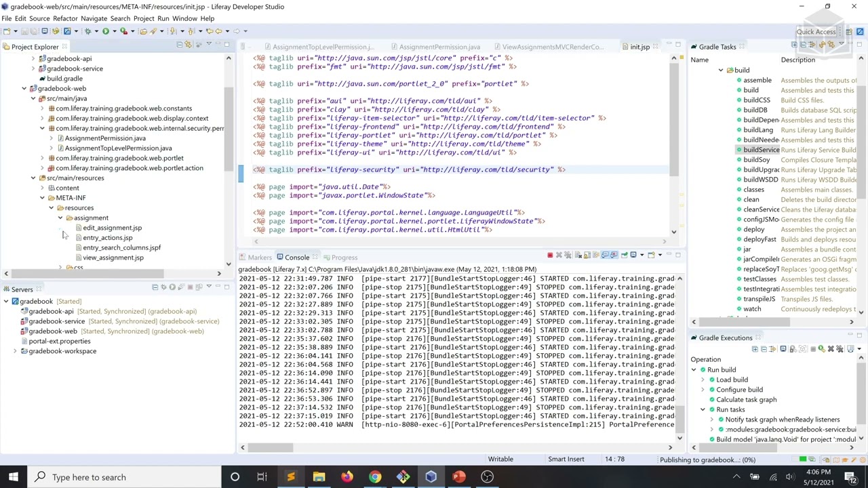Remove all terminated launches in the Console

pos(568,256)
